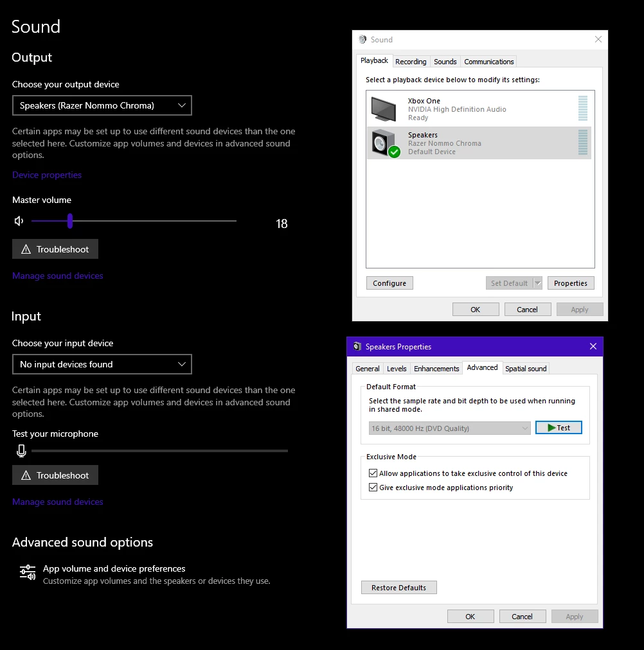Open the Levels tab
The width and height of the screenshot is (644, 650).
point(397,369)
